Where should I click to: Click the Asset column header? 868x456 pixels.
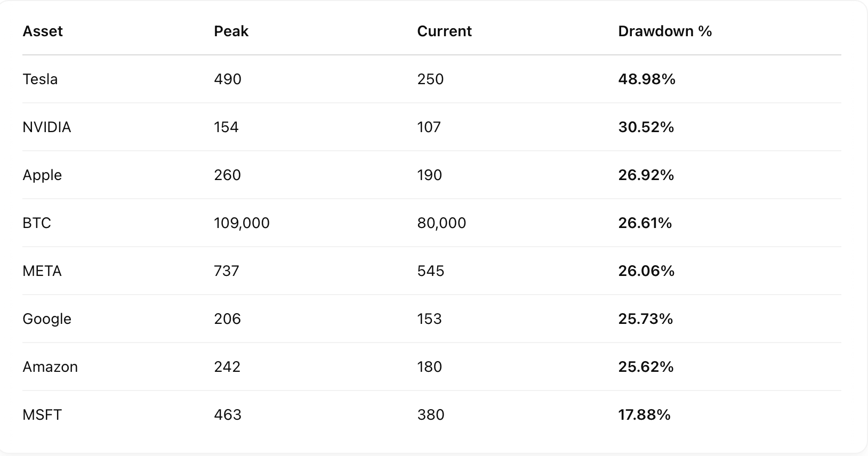pyautogui.click(x=43, y=31)
